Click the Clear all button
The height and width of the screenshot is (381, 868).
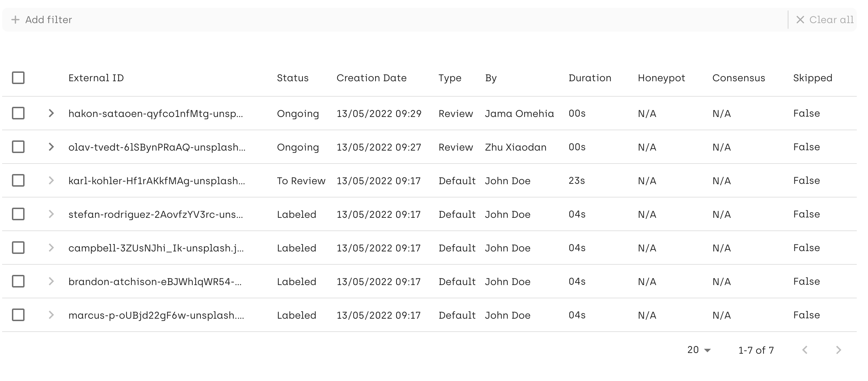pos(831,20)
